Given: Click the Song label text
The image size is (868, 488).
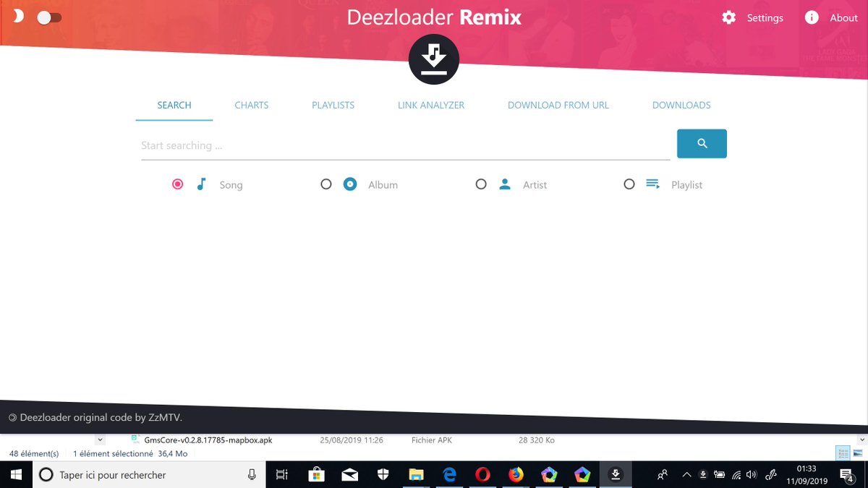Looking at the screenshot, I should tap(231, 185).
